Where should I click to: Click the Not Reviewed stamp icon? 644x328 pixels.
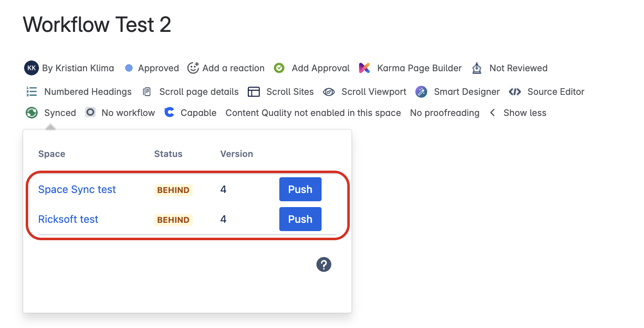[477, 68]
